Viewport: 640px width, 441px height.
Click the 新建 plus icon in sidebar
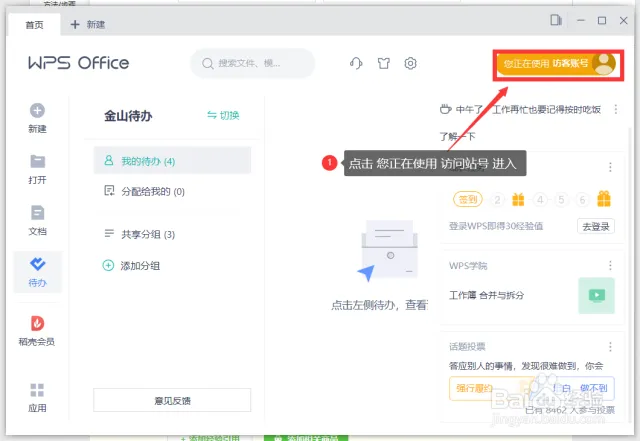38,111
